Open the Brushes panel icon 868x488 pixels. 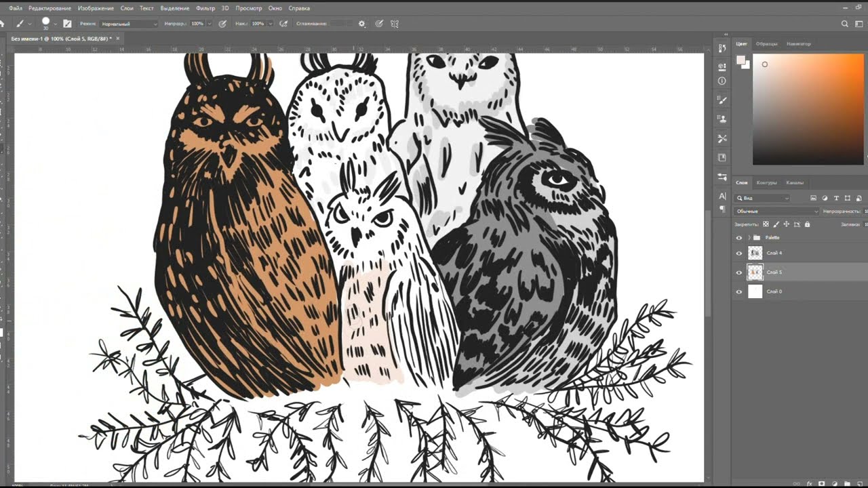(722, 100)
